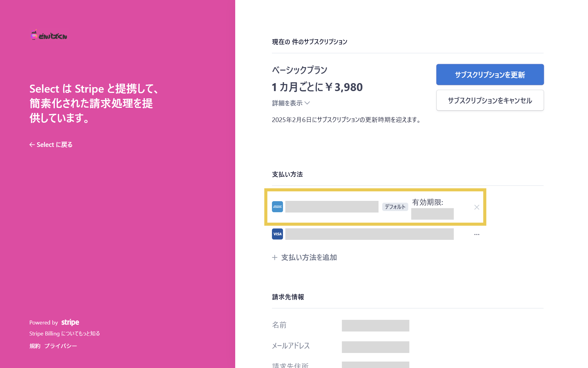Click the AMEX card icon

click(277, 207)
